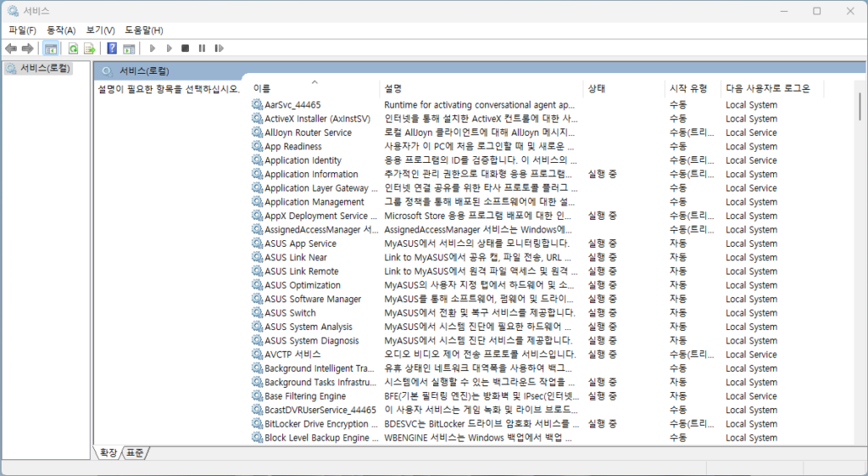Switch to the 표준 tab

[x=135, y=453]
